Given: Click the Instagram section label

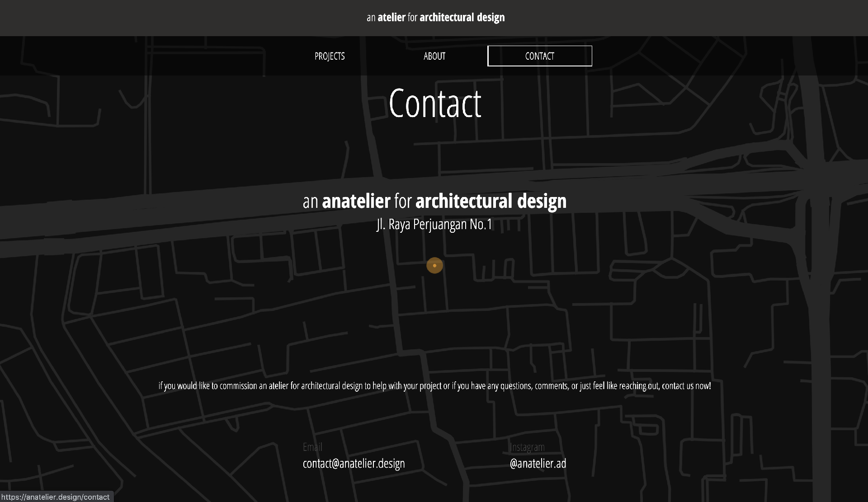Looking at the screenshot, I should coord(527,447).
